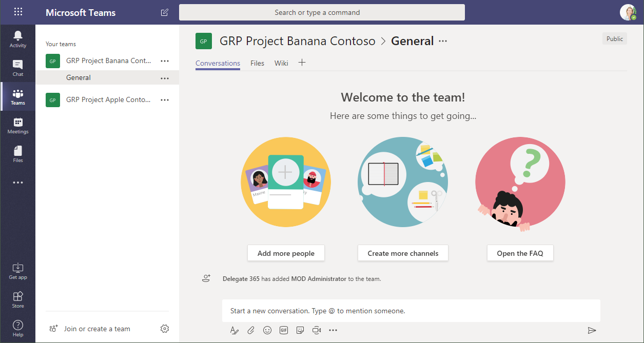The height and width of the screenshot is (343, 644).
Task: Open more options for General channel in sidebar
Action: tap(165, 78)
